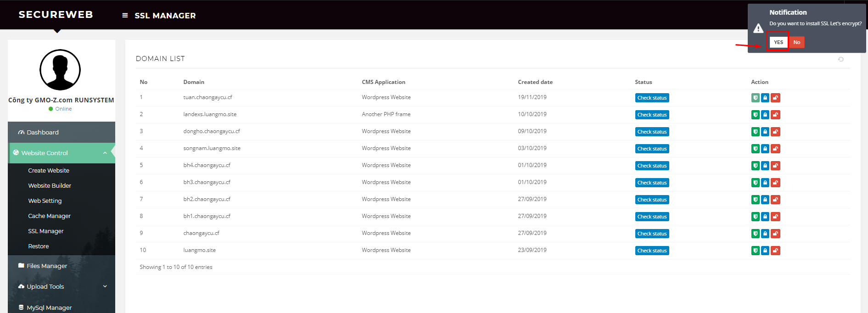Viewport: 868px width, 313px height.
Task: Click the green shield icon for songnam.luangmo.site
Action: (755, 149)
